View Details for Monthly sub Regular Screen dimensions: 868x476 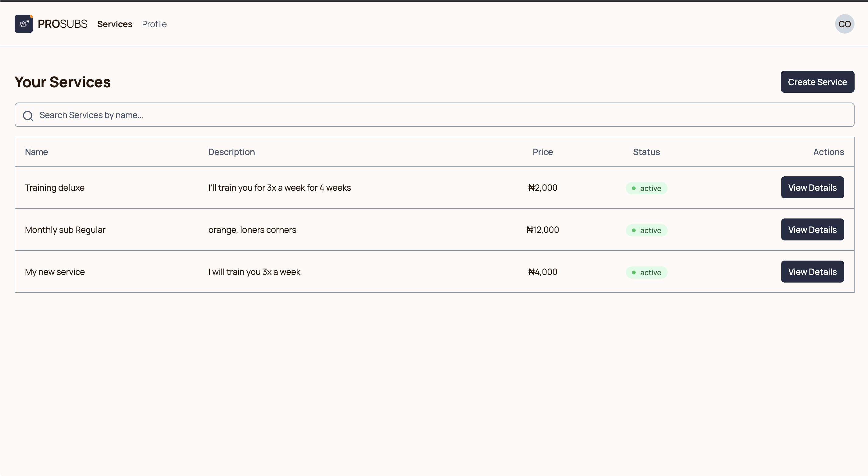[x=812, y=229]
